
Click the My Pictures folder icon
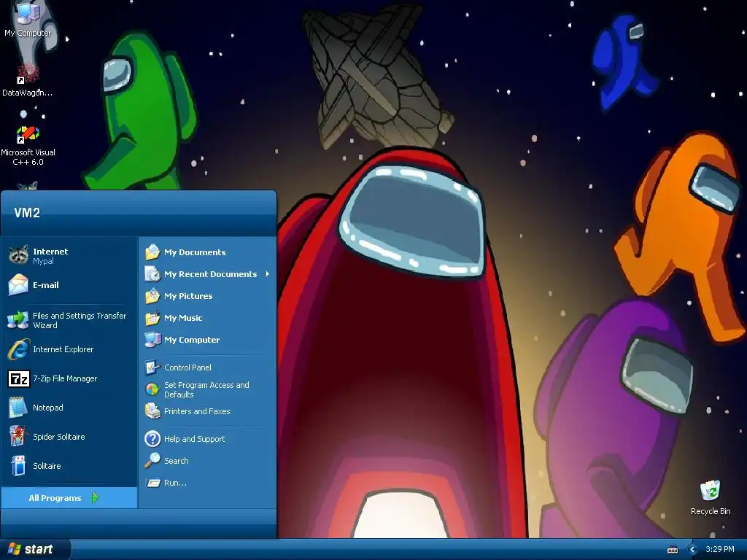152,296
